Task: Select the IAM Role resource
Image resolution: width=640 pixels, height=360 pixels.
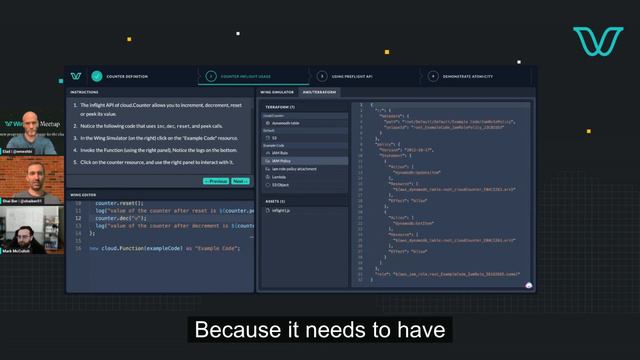Action: (x=305, y=153)
